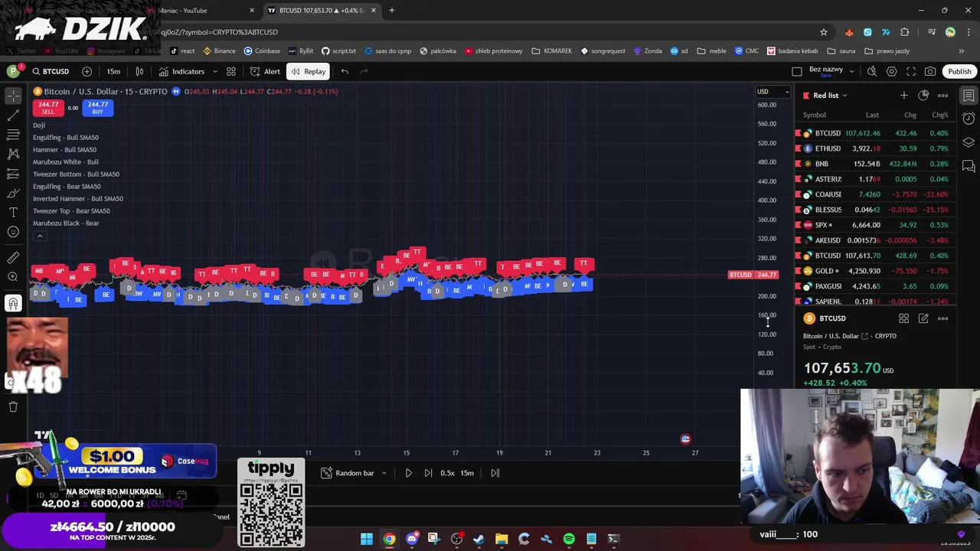Open the Coinbase bookmark
980x551 pixels.
click(262, 51)
